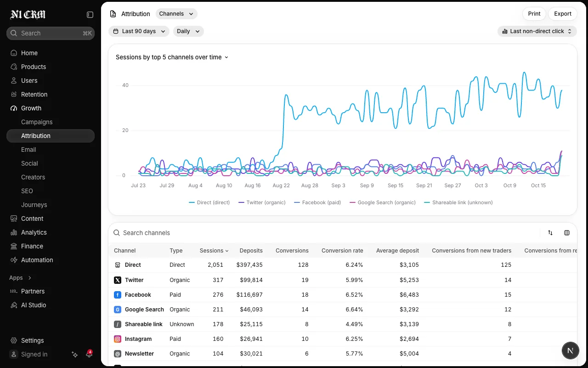The width and height of the screenshot is (588, 368).
Task: Click the Twitter X channel icon
Action: point(118,280)
